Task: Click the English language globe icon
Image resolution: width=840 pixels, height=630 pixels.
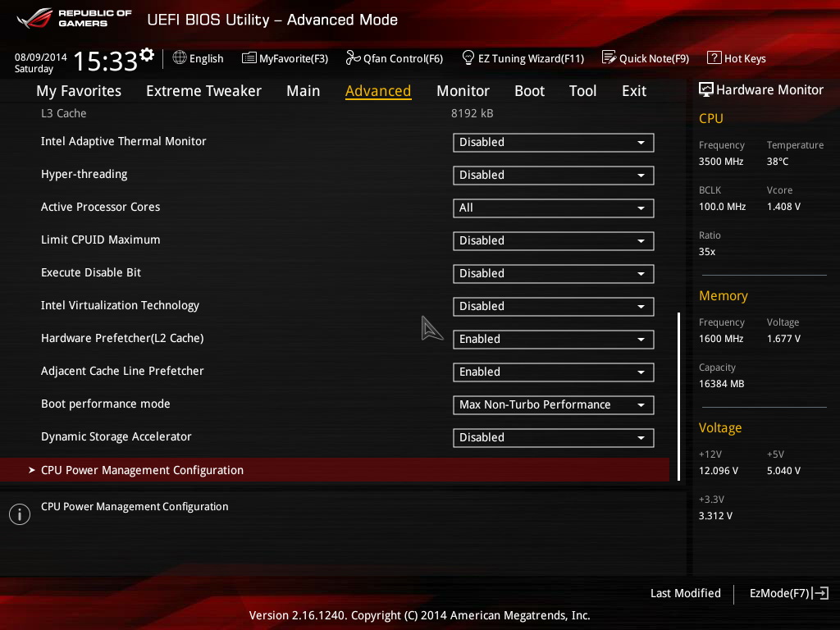Action: pyautogui.click(x=180, y=58)
